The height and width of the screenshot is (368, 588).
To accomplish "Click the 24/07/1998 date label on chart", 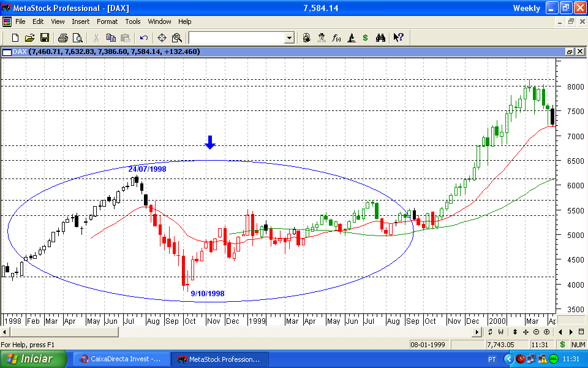I will [148, 169].
